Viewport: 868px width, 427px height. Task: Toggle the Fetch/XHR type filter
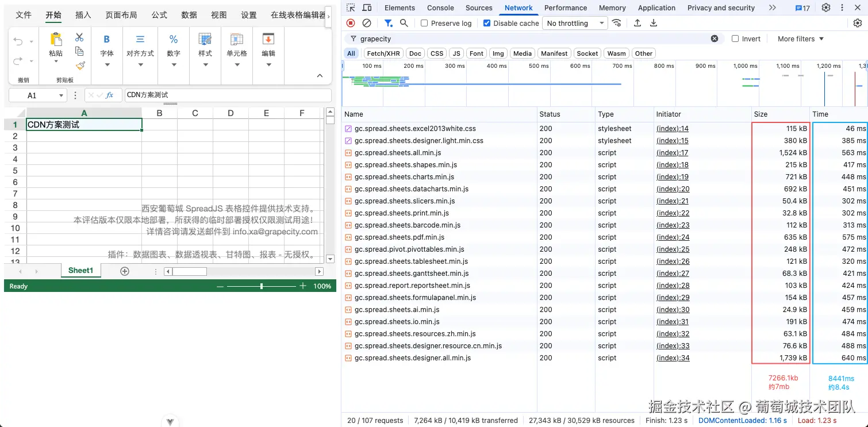point(383,53)
